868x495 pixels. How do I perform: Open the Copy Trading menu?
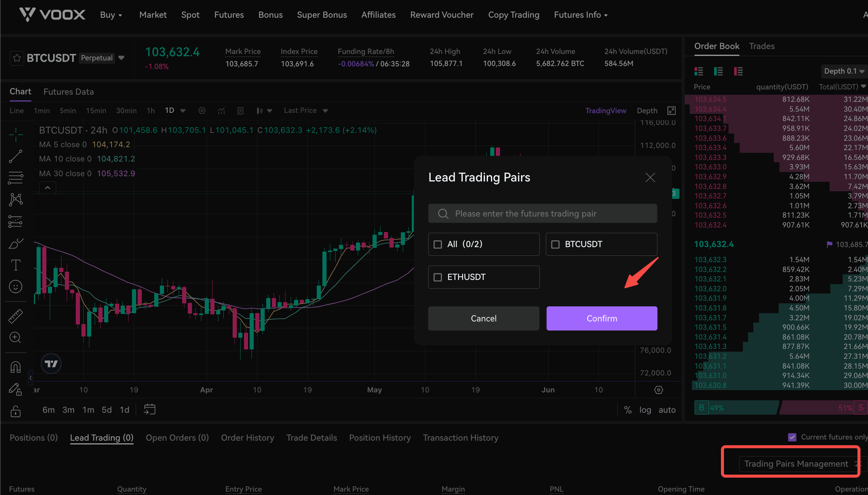[x=514, y=15]
